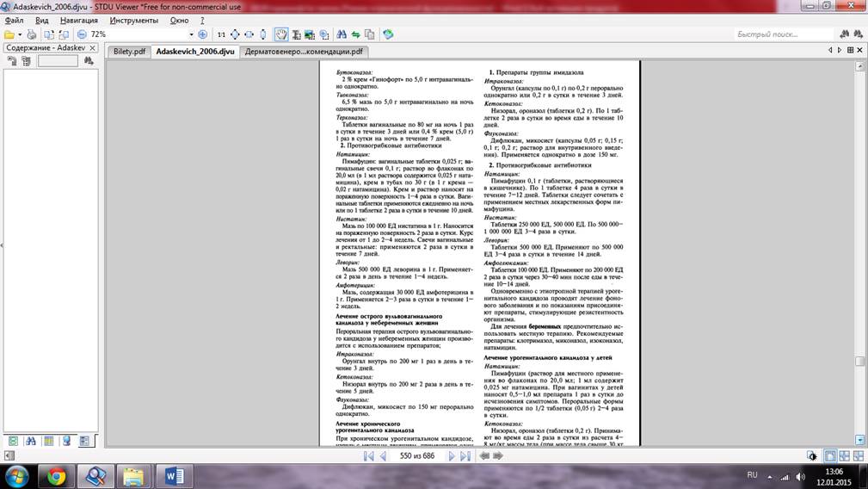Image resolution: width=868 pixels, height=489 pixels.
Task: Click the scrollbar up arrow
Action: tap(859, 66)
